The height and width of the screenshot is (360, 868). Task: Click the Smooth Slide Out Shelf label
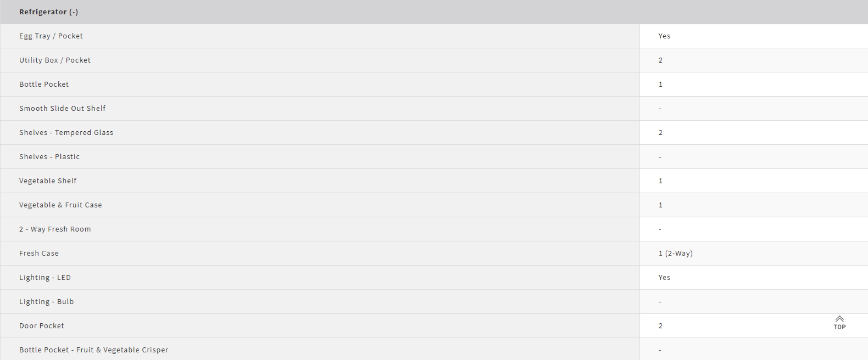point(62,108)
